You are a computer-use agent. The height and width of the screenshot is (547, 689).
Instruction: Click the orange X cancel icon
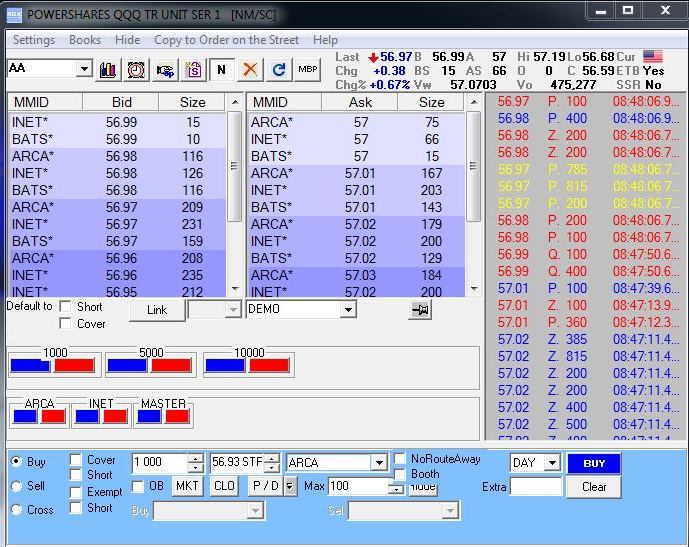coord(250,70)
